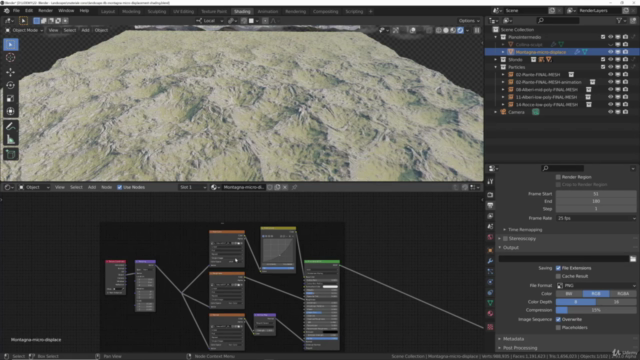
Task: Click the Frame Start value field
Action: 596,194
